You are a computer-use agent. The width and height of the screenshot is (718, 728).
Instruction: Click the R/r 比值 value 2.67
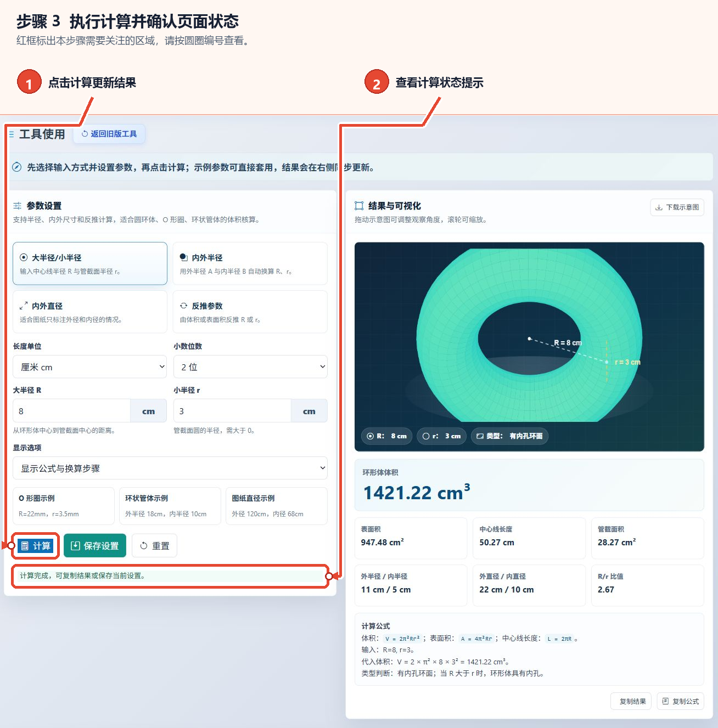click(606, 590)
